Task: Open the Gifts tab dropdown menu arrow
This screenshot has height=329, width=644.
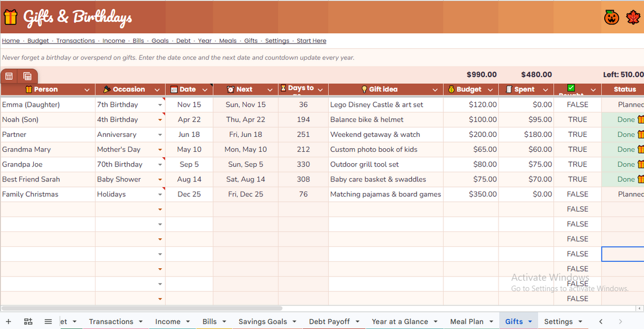Action: coord(530,321)
